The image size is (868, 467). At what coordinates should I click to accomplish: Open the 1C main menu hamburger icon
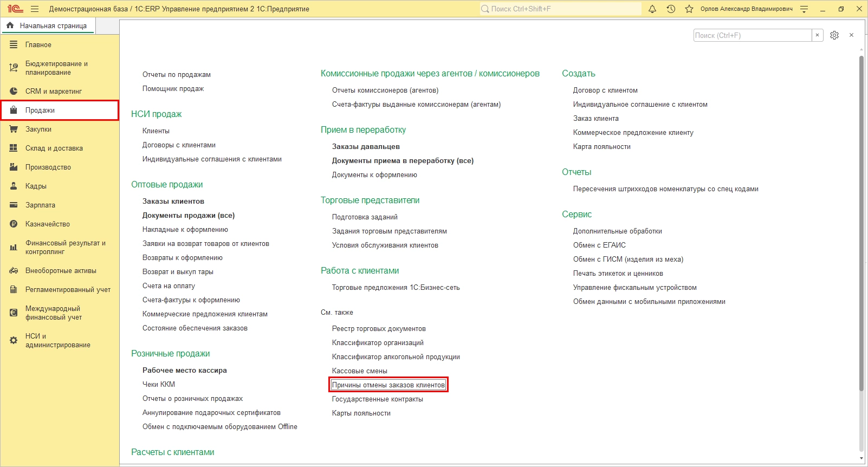pos(35,9)
